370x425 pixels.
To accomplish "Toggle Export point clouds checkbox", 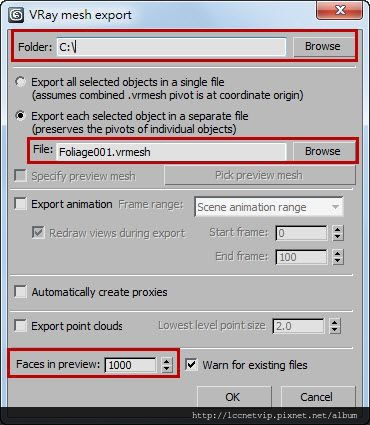I will (21, 325).
